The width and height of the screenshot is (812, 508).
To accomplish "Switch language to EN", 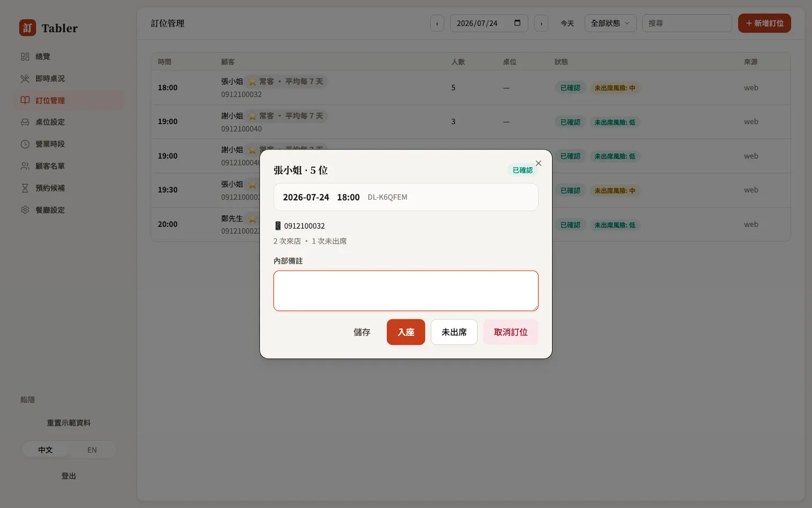I will coord(92,450).
